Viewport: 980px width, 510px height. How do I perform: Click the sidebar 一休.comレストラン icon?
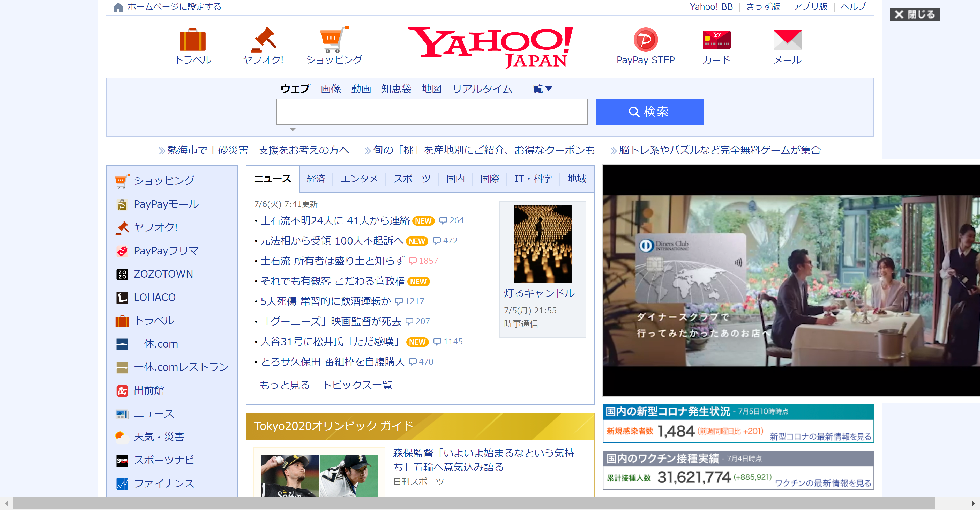click(x=122, y=367)
